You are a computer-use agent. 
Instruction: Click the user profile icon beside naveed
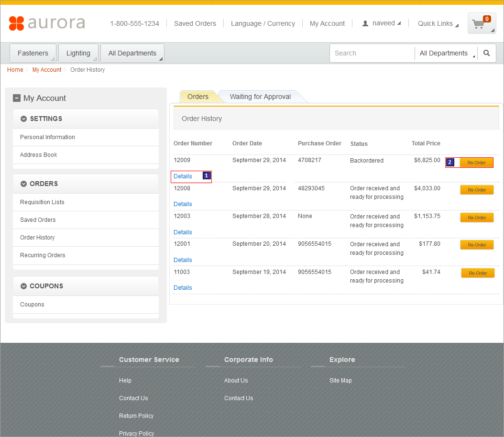365,23
